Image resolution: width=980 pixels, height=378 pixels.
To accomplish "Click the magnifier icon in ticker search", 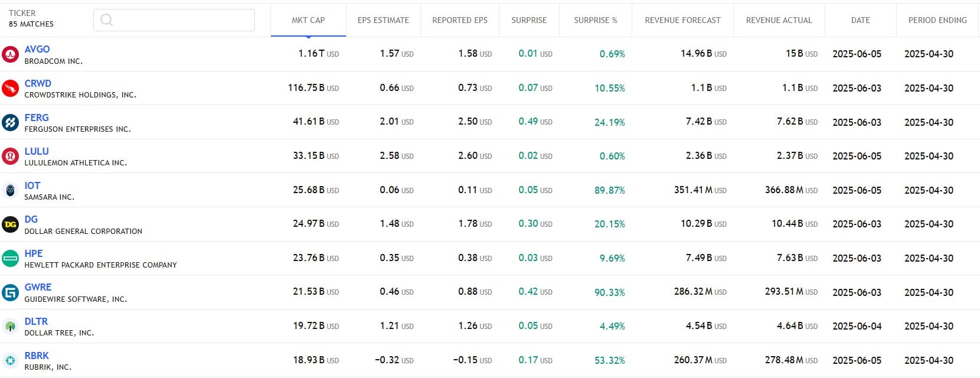I will click(107, 20).
